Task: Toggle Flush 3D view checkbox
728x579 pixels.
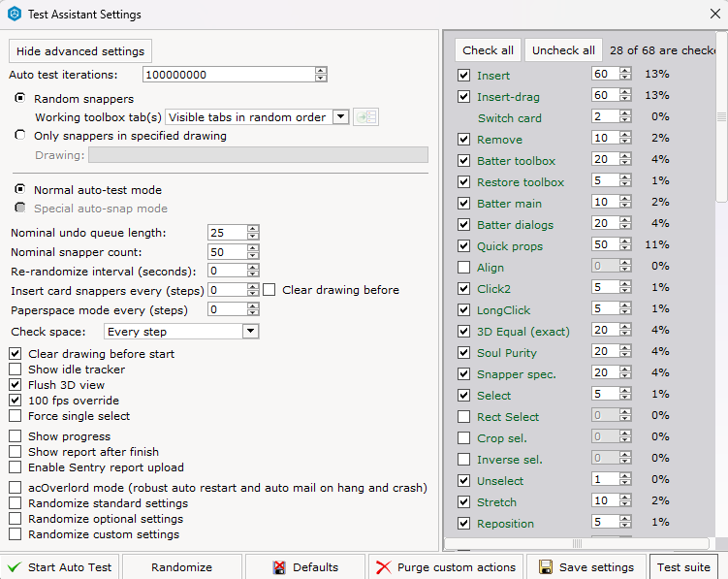Action: click(15, 385)
